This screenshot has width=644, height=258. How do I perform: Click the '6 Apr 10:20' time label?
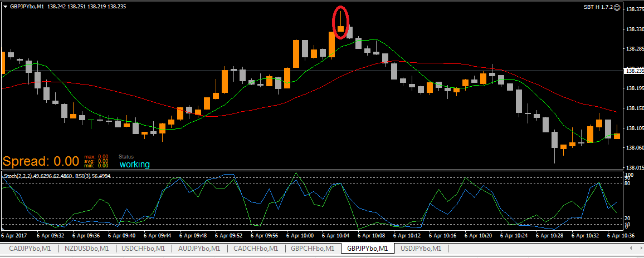(x=479, y=236)
